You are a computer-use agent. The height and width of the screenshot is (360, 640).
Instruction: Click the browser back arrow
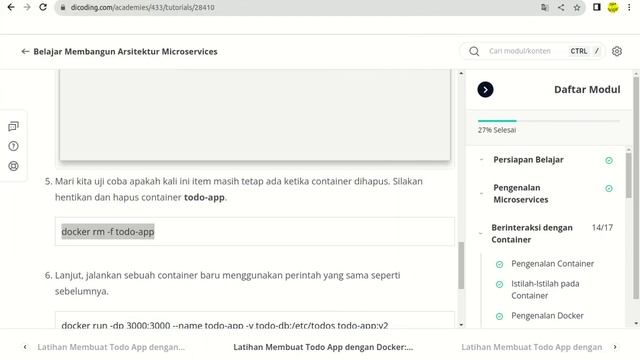click(11, 7)
